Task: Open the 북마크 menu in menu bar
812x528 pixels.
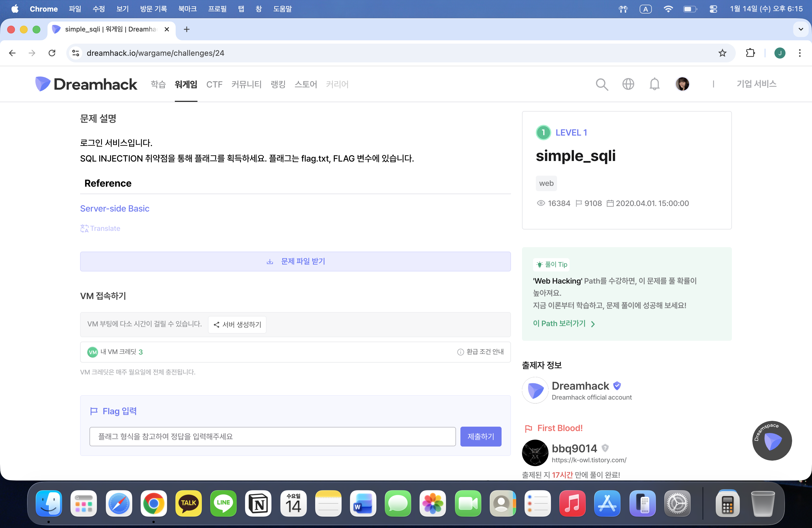Action: click(x=187, y=9)
